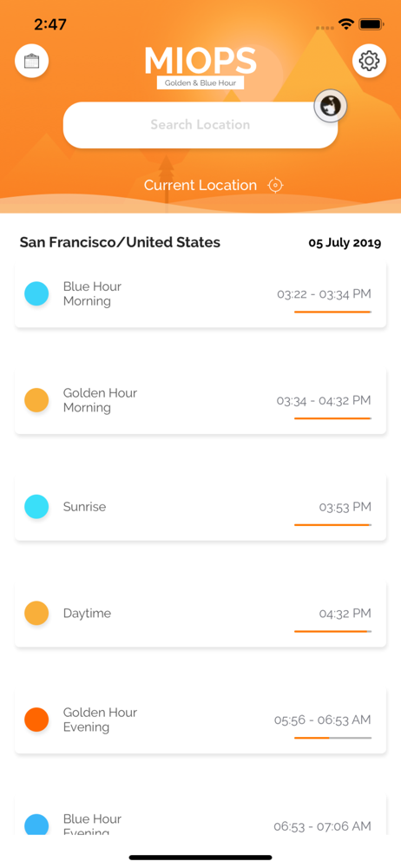
Task: Tap the globe map icon
Action: [331, 106]
